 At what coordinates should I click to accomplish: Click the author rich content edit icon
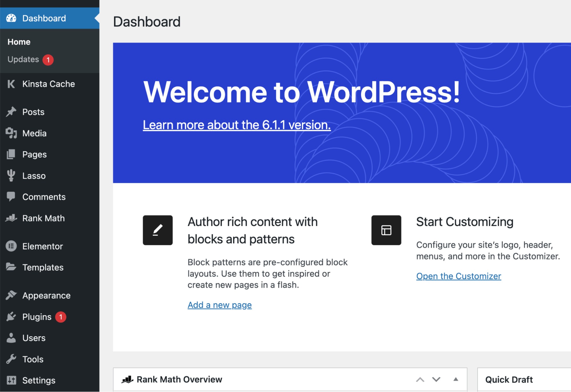coord(157,229)
